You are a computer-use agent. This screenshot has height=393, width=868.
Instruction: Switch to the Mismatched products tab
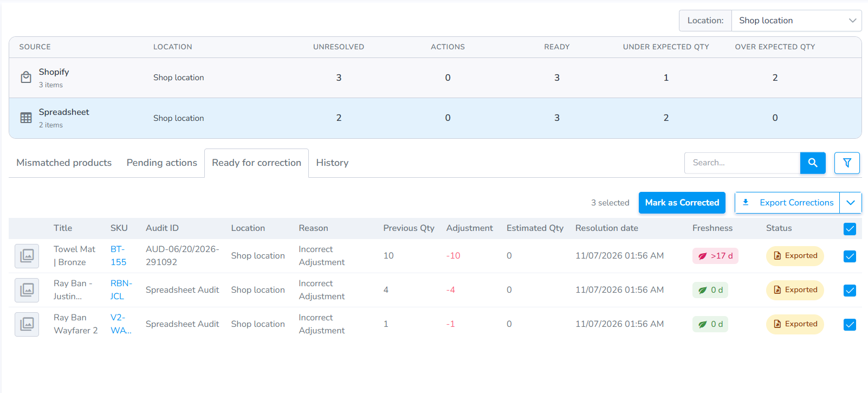click(x=64, y=163)
